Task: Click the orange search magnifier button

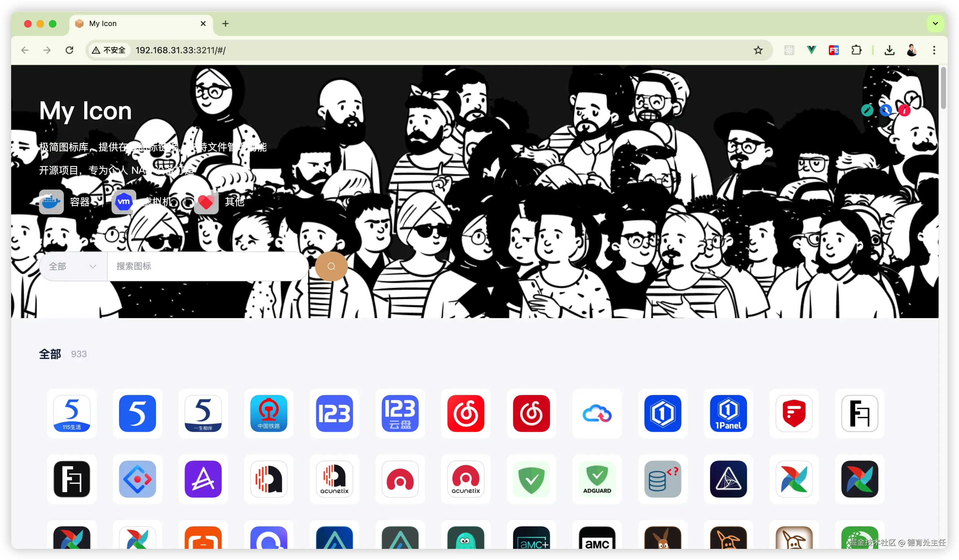Action: click(x=331, y=266)
